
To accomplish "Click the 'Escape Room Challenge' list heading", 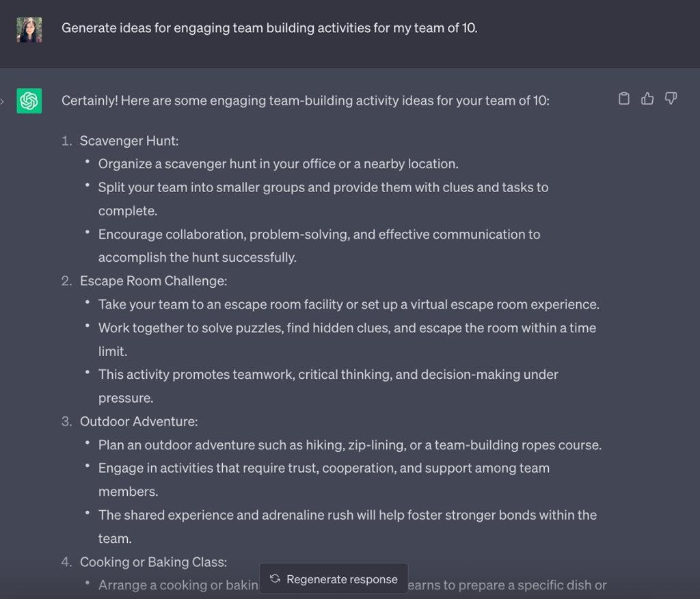I will click(153, 280).
